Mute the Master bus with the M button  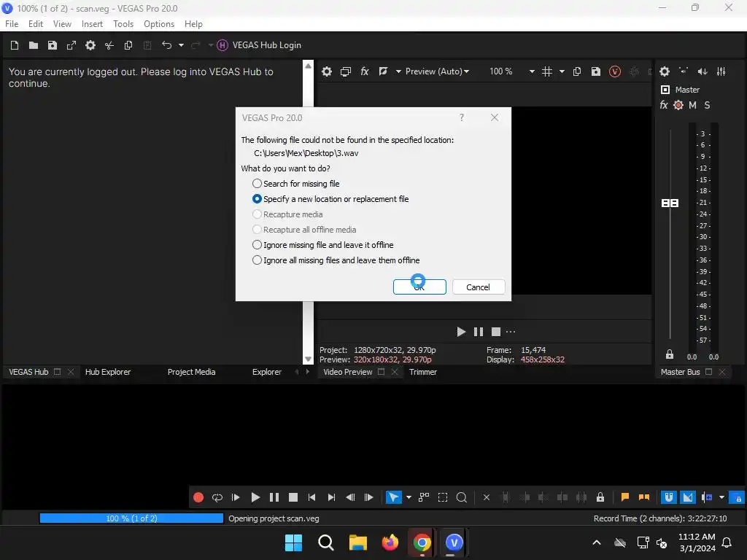[692, 105]
